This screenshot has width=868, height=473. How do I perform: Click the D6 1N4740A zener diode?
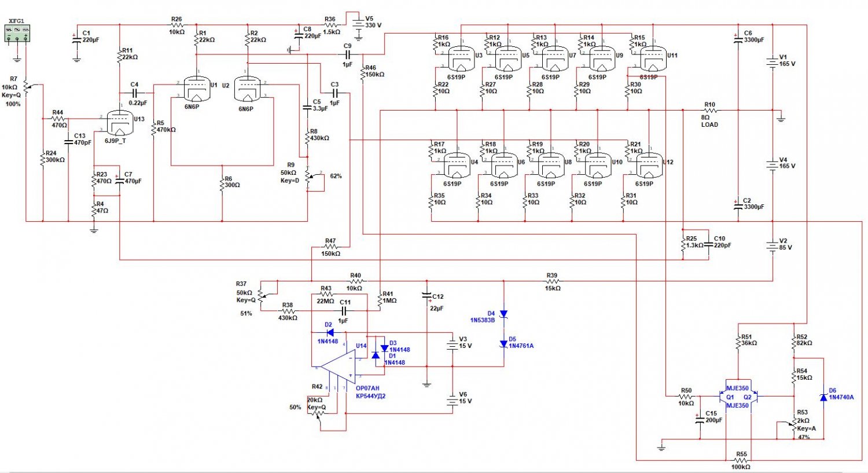[823, 397]
